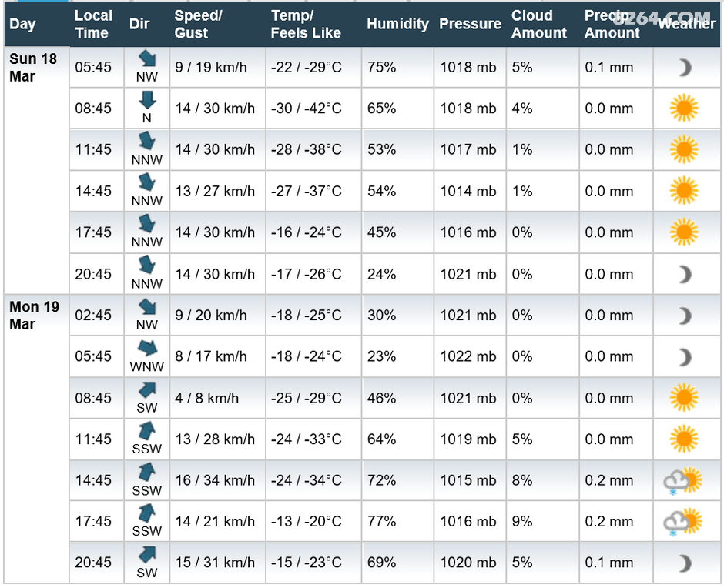This screenshot has height=588, width=724.
Task: Click the NW wind arrow at Monday 02:45
Action: [x=147, y=307]
